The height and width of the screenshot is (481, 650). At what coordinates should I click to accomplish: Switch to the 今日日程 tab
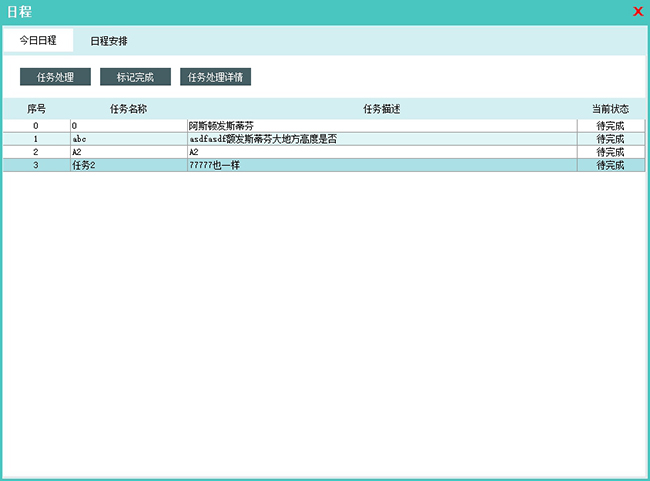38,41
